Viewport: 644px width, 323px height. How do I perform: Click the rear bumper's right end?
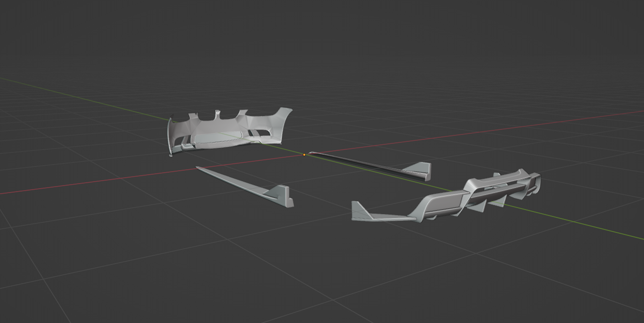click(x=535, y=182)
